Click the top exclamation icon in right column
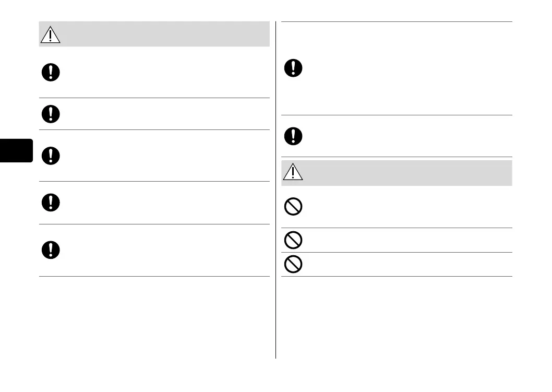 point(294,68)
